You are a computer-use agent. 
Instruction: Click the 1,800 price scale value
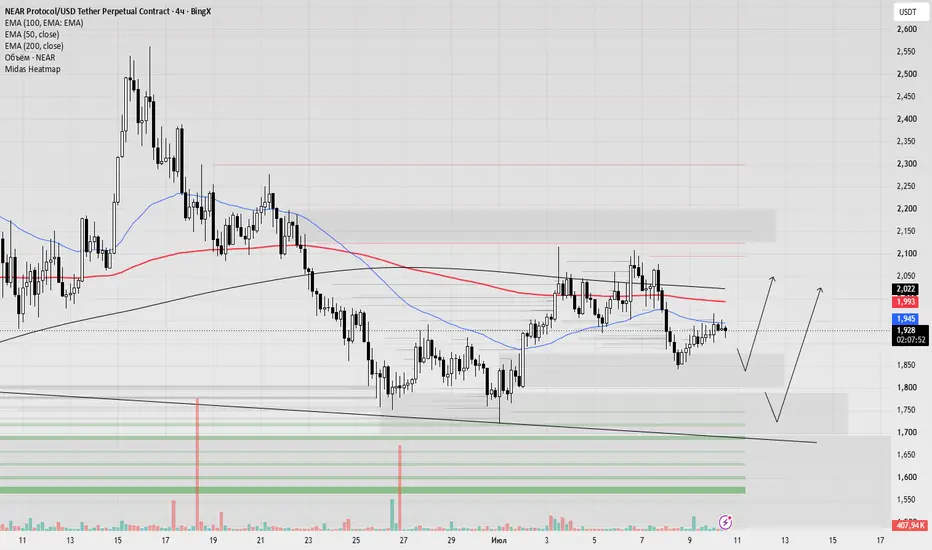906,388
